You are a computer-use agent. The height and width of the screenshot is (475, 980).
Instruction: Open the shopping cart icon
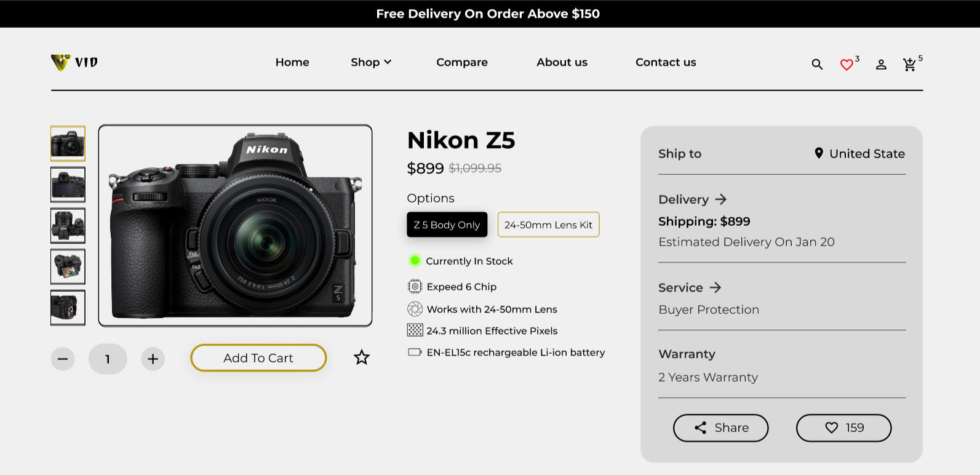coord(909,64)
